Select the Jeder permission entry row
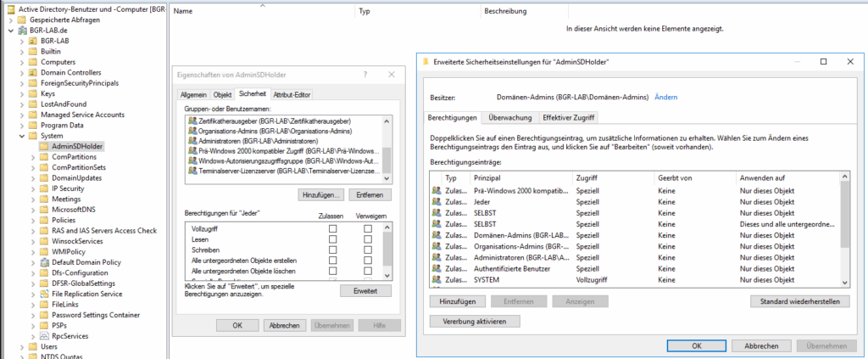 tap(634, 202)
